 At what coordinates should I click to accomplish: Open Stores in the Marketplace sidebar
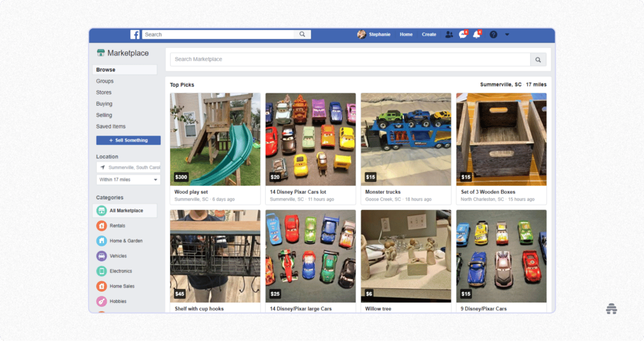[104, 93]
